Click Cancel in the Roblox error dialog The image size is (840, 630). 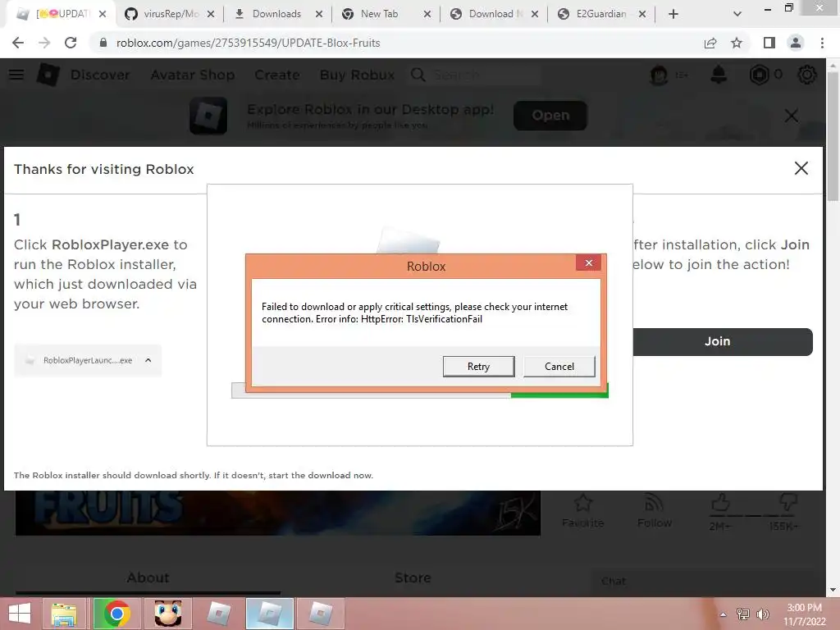click(x=559, y=367)
